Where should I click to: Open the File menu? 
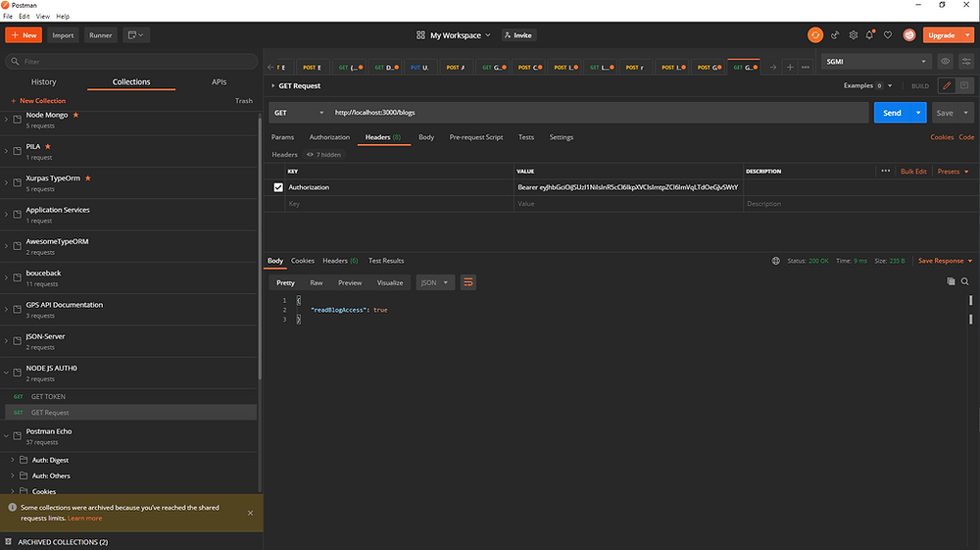[x=8, y=17]
